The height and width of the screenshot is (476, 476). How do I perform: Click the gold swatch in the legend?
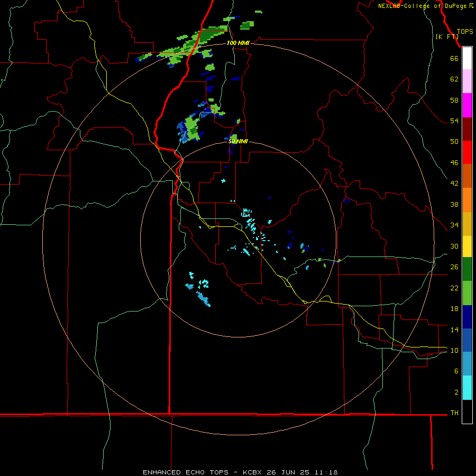(467, 224)
